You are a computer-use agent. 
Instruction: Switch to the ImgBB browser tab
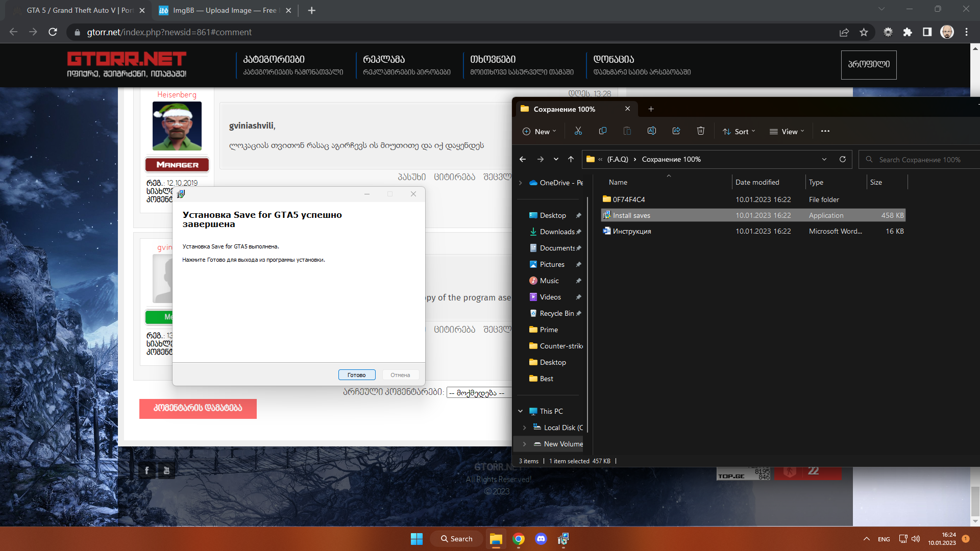(225, 10)
